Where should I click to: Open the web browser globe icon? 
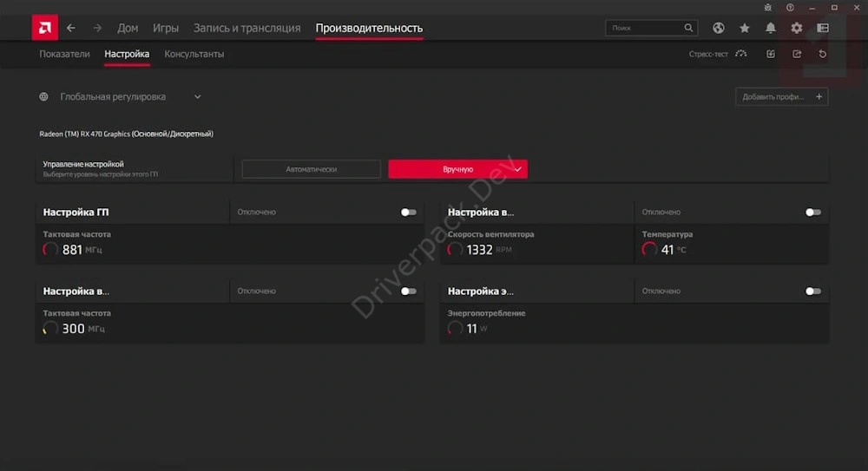click(719, 28)
